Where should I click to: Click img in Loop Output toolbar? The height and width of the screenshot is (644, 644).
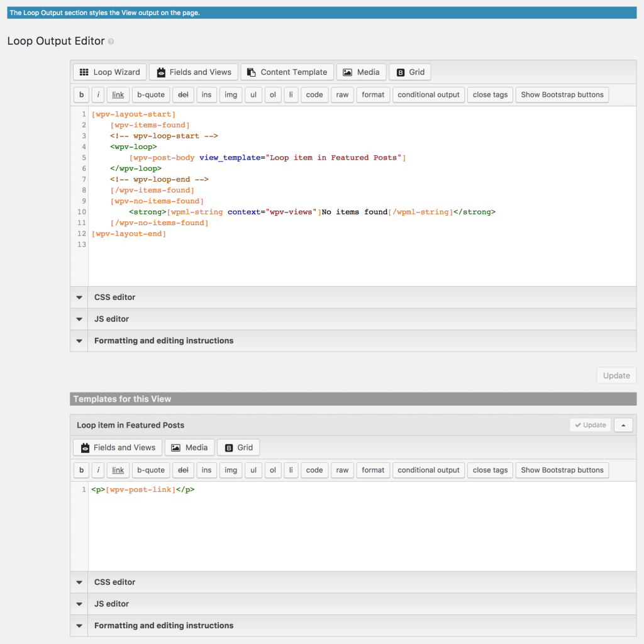tap(231, 95)
